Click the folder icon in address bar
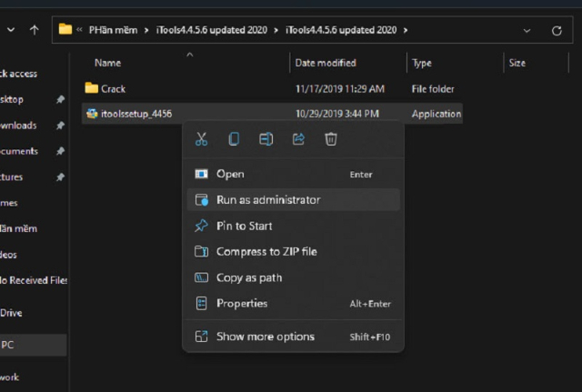Screen dimensions: 582x392 (65, 29)
